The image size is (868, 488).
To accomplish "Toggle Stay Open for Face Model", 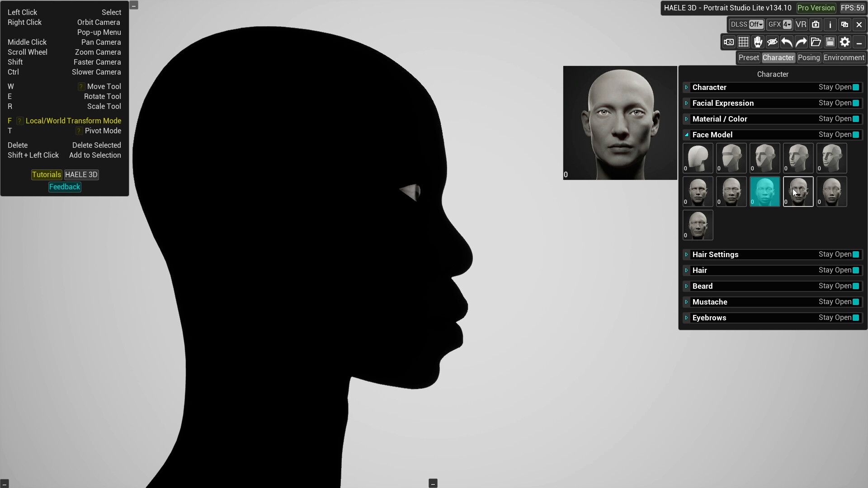I will coord(856,135).
